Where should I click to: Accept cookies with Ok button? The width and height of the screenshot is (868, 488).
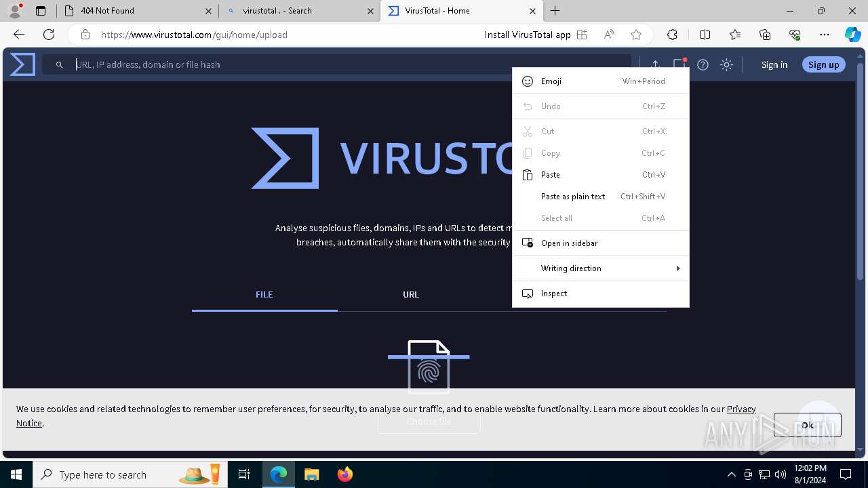(x=807, y=425)
